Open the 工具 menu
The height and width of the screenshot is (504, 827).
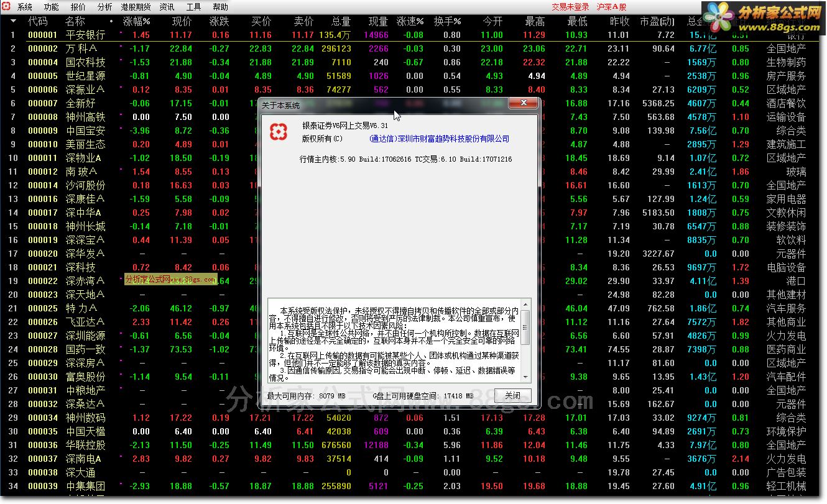point(194,7)
